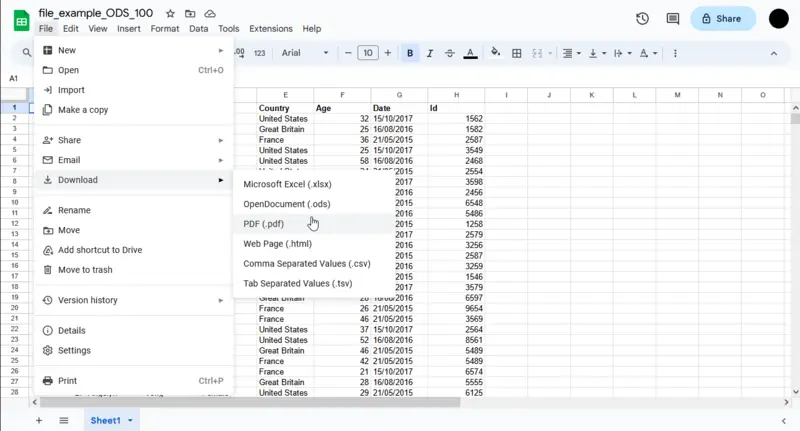Viewport: 800px width, 431px height.
Task: Open the Format menu
Action: (x=165, y=29)
